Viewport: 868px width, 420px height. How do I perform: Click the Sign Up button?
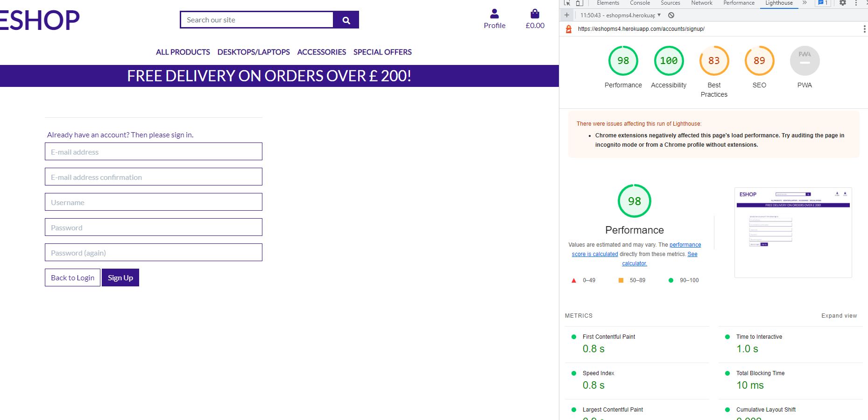(120, 278)
